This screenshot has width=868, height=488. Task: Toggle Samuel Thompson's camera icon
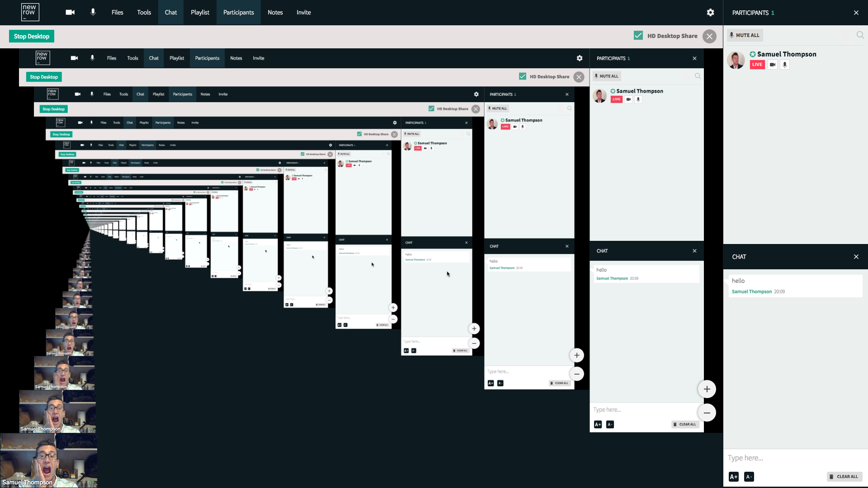click(773, 65)
